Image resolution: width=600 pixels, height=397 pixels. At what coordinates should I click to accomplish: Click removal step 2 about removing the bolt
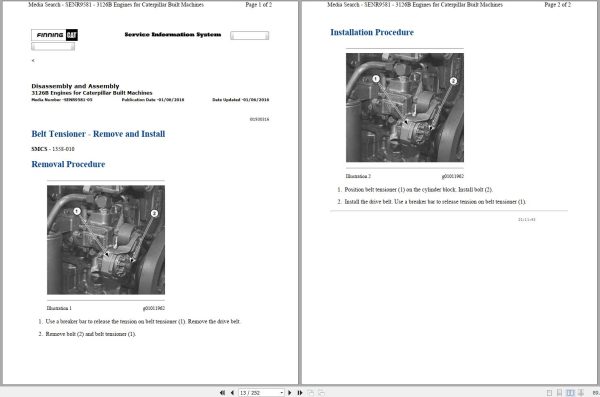pyautogui.click(x=91, y=334)
